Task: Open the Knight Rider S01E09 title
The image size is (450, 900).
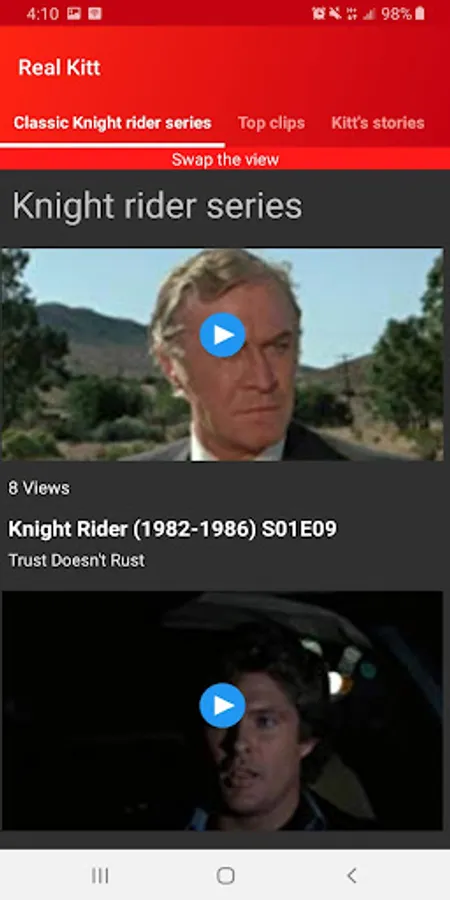Action: click(x=172, y=529)
